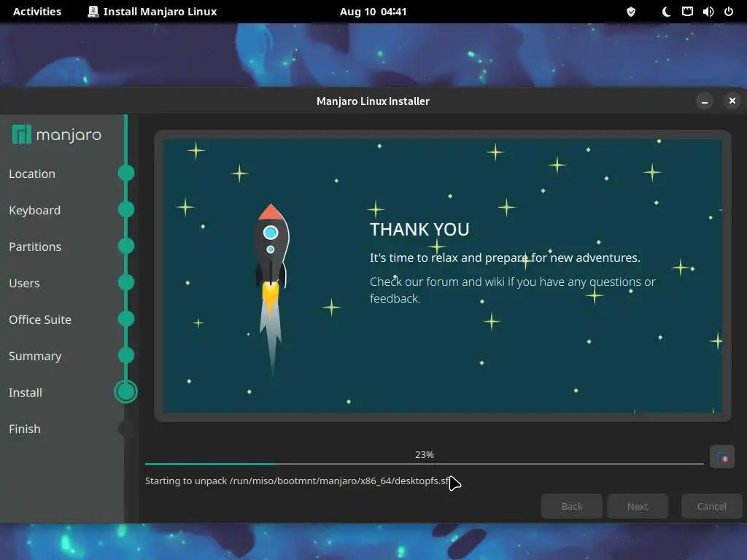
Task: Minimize the Manjaro Linux Installer window
Action: pyautogui.click(x=705, y=101)
